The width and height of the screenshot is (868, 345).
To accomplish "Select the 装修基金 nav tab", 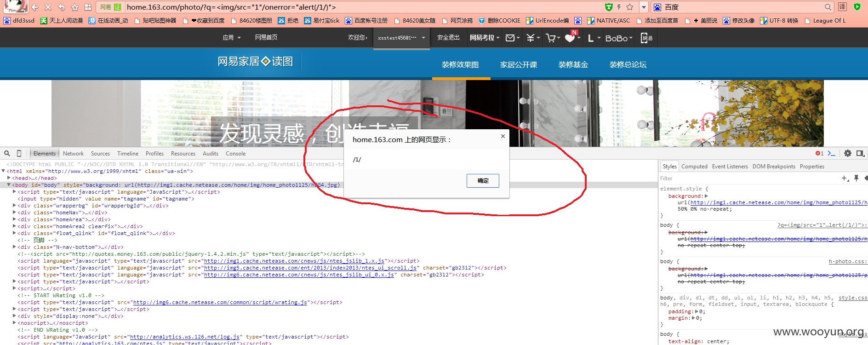I will click(x=573, y=64).
